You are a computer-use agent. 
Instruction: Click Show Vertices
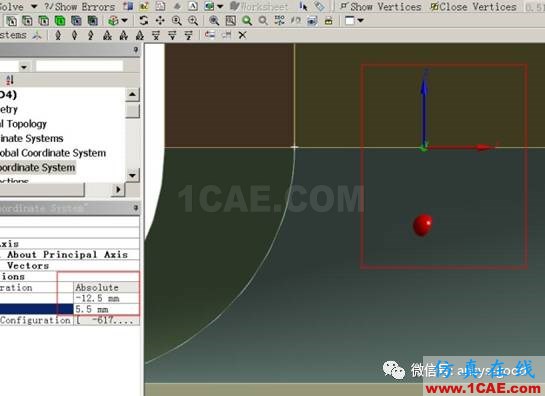[380, 7]
